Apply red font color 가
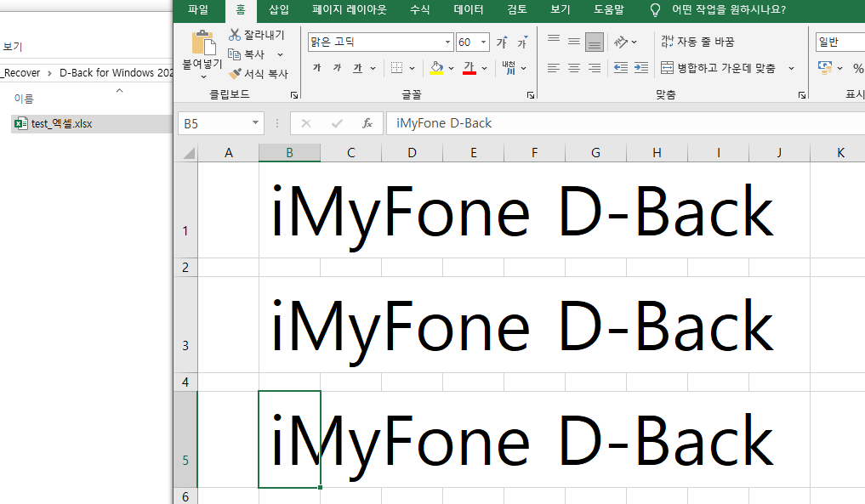This screenshot has height=504, width=865. [469, 68]
